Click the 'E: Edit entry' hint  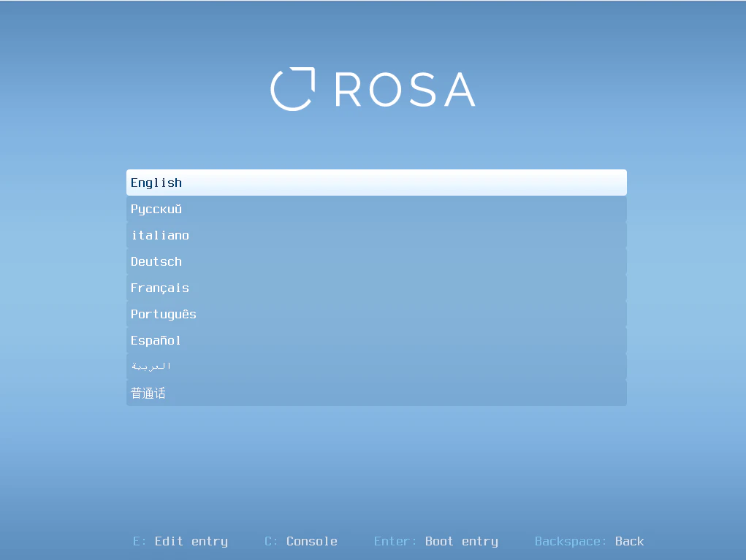(x=180, y=542)
